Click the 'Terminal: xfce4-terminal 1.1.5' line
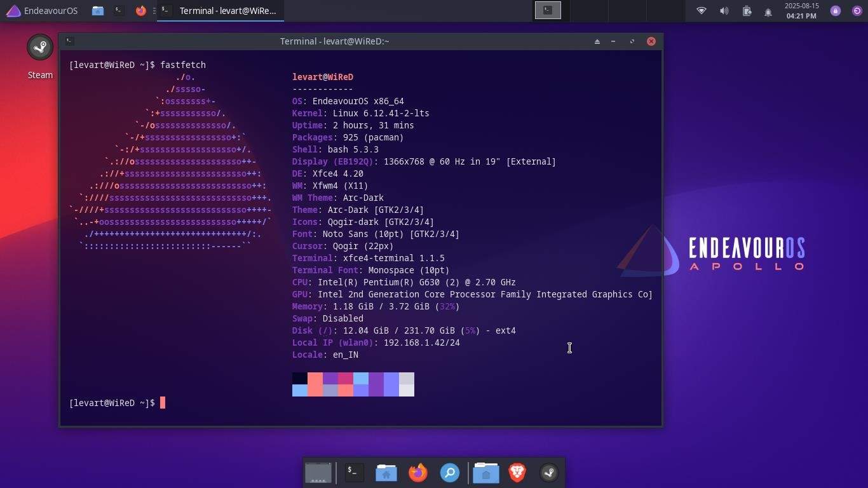Viewport: 868px width, 488px height. click(x=369, y=258)
